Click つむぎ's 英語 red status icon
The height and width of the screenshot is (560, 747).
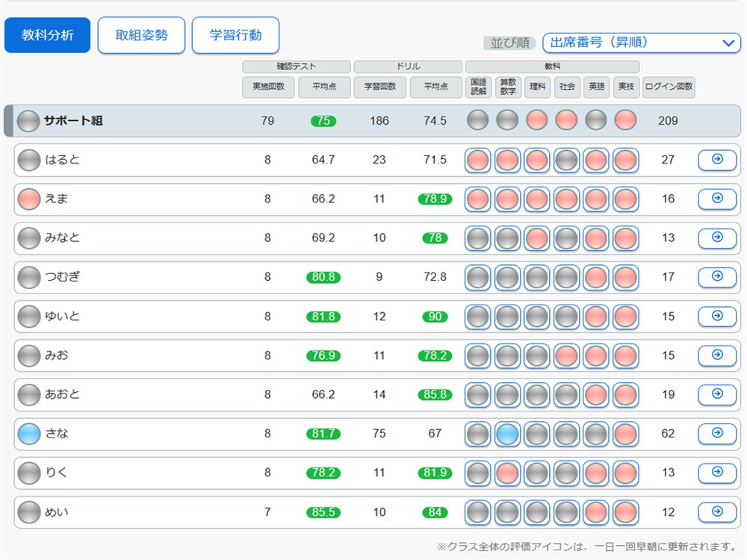click(596, 278)
